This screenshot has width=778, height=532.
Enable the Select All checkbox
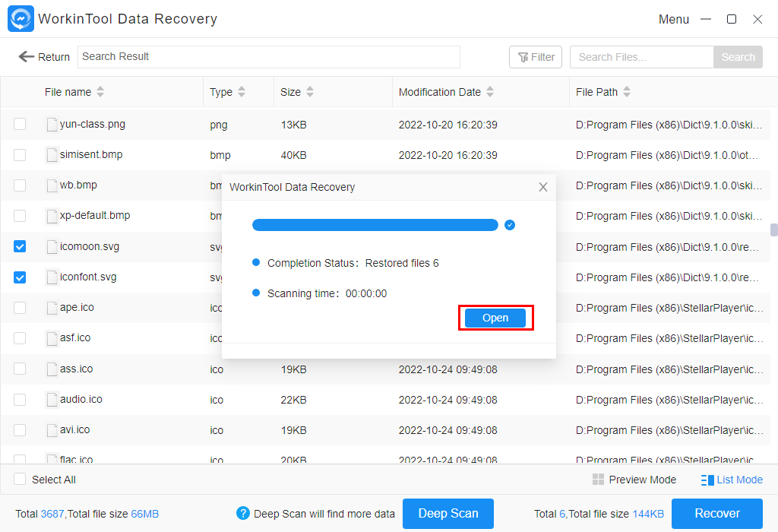(x=20, y=480)
